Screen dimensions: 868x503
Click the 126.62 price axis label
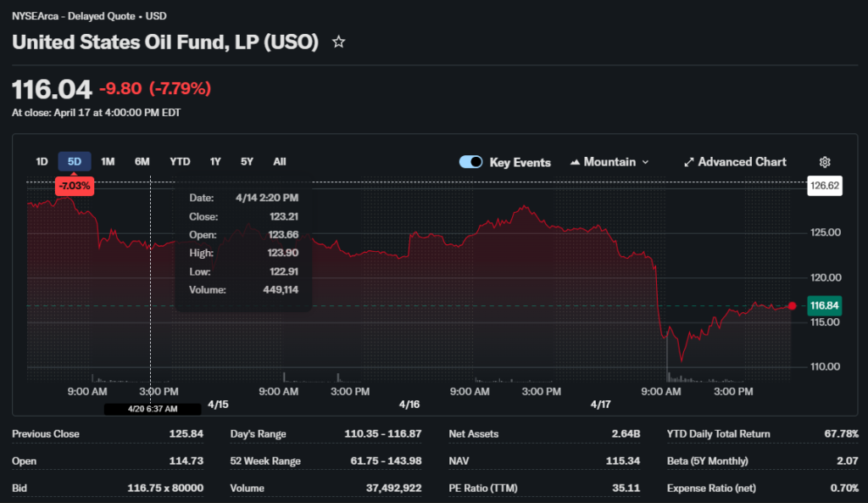[x=824, y=186]
